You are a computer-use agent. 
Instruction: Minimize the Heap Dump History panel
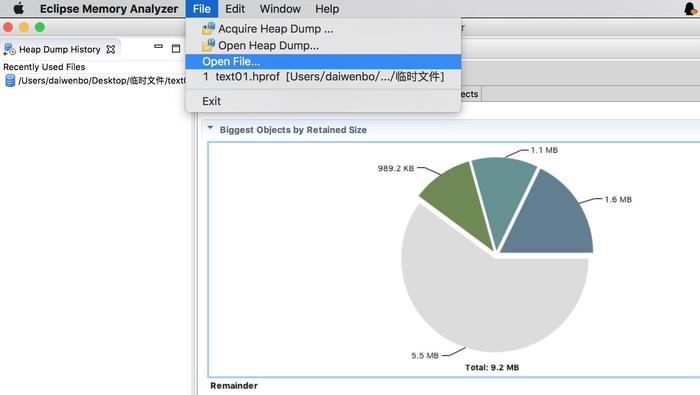158,46
